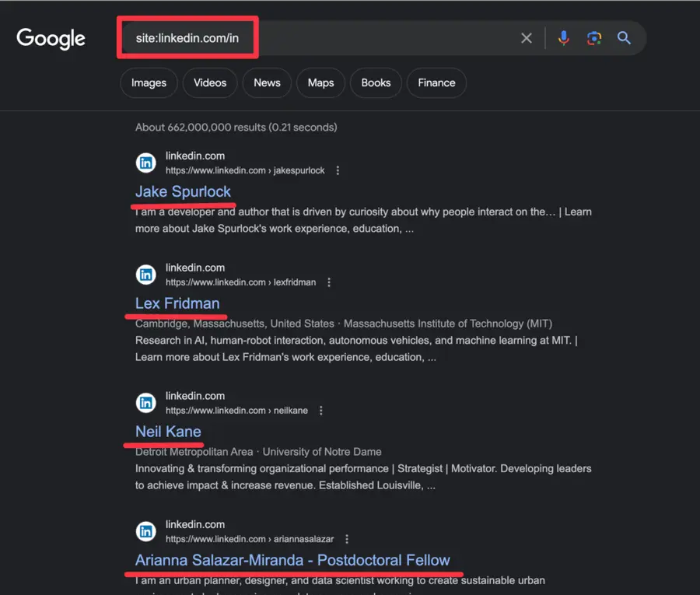
Task: Open the Arianna Salazar-Miranda profile link
Action: [292, 560]
